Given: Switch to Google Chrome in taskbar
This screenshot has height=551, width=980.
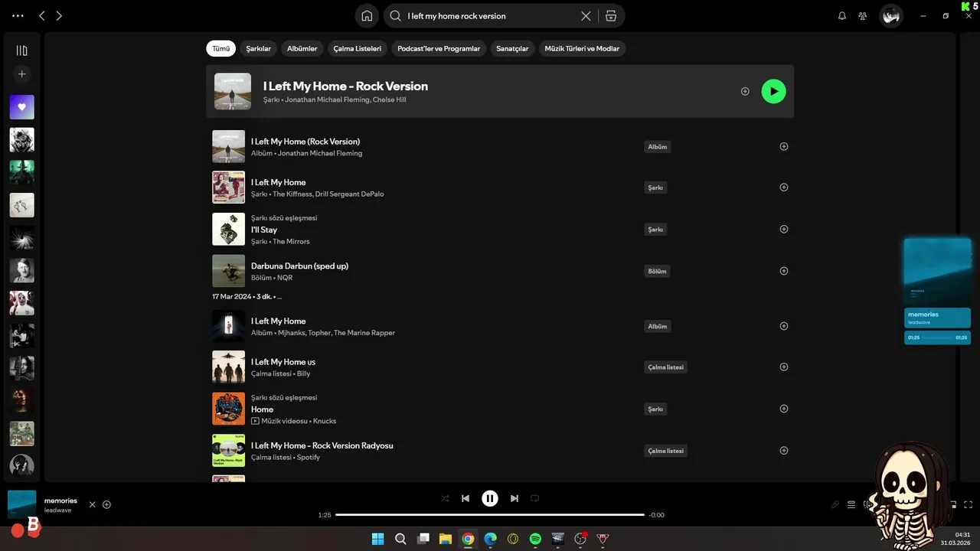Looking at the screenshot, I should tap(468, 539).
